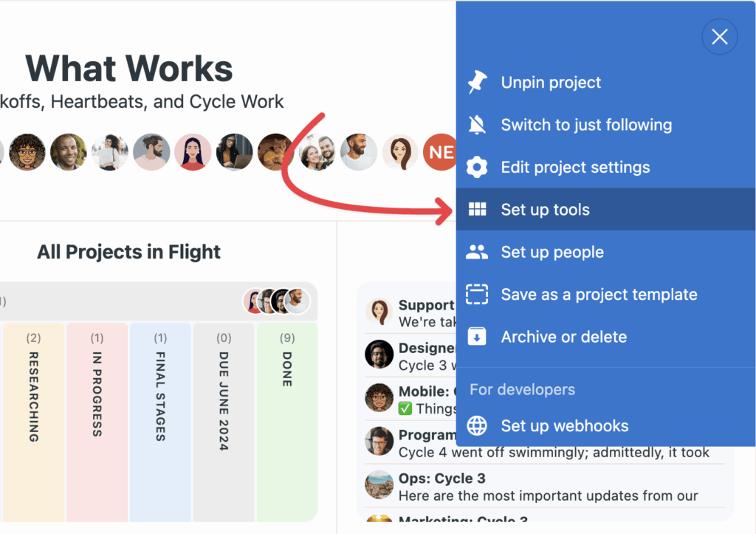Click the pushpin icon beside Unpin project
Viewport: 756px width, 534px height.
pyautogui.click(x=478, y=83)
